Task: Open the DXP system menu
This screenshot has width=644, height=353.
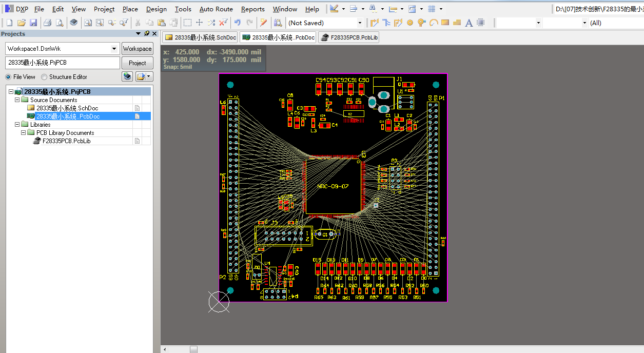Action: point(17,9)
